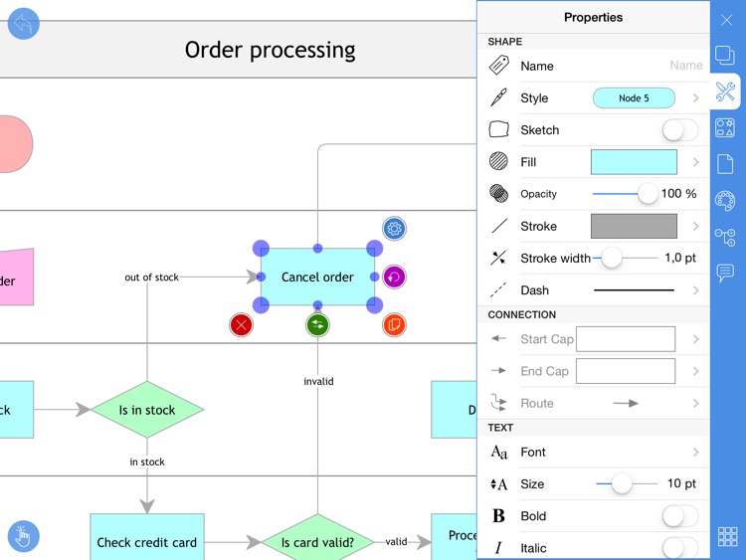746x560 pixels.
Task: Tap the purple rotate handle icon
Action: click(x=394, y=277)
